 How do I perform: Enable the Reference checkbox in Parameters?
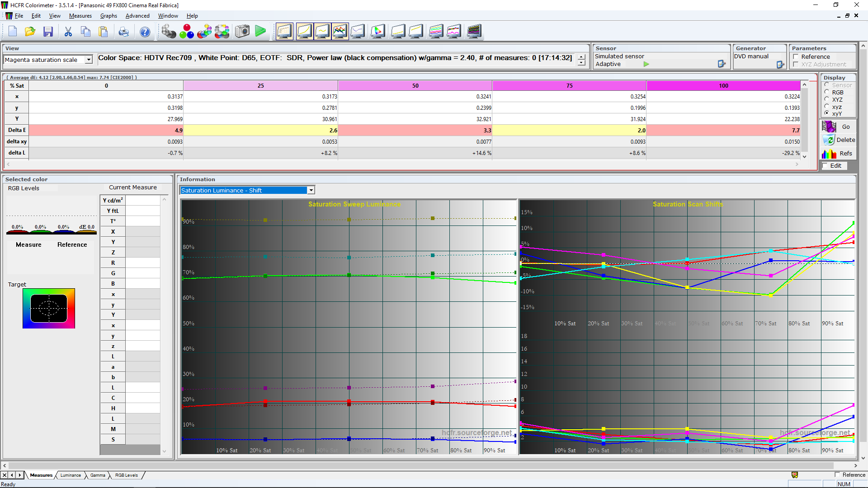point(796,57)
